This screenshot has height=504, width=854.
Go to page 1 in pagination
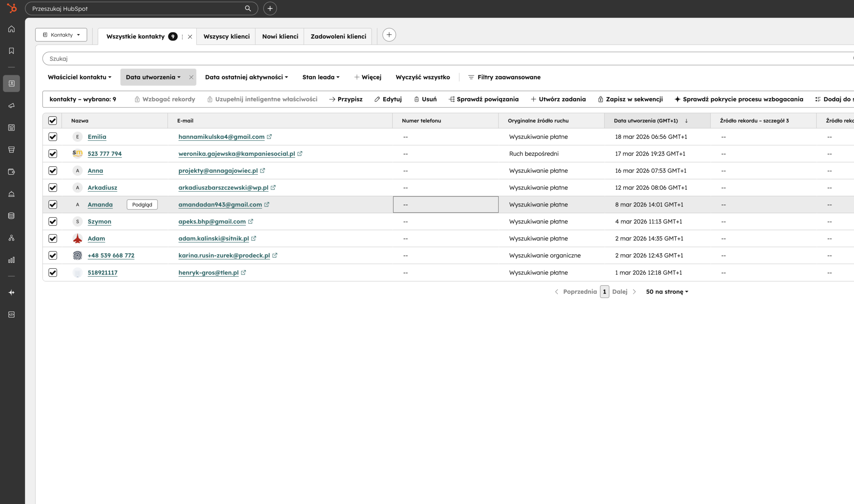point(604,292)
